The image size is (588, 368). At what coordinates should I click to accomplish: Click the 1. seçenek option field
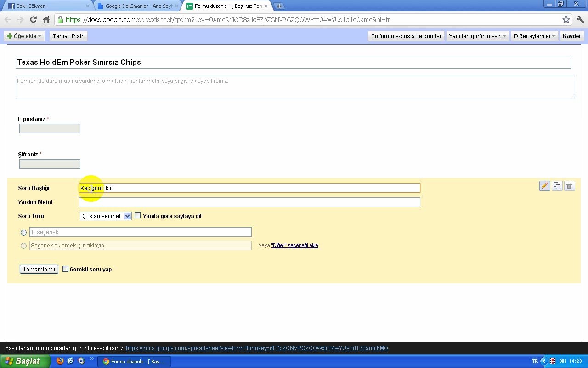click(x=141, y=232)
